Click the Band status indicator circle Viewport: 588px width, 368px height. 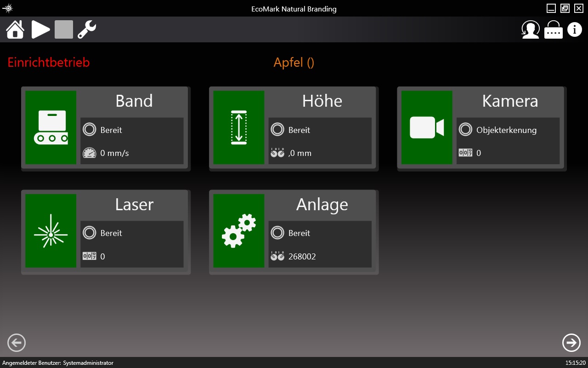click(89, 130)
